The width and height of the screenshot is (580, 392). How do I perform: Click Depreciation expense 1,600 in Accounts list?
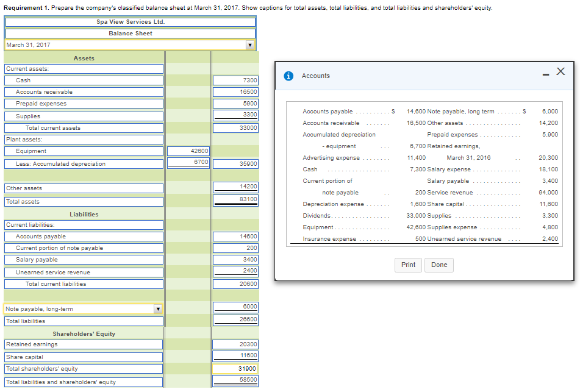[x=364, y=204]
